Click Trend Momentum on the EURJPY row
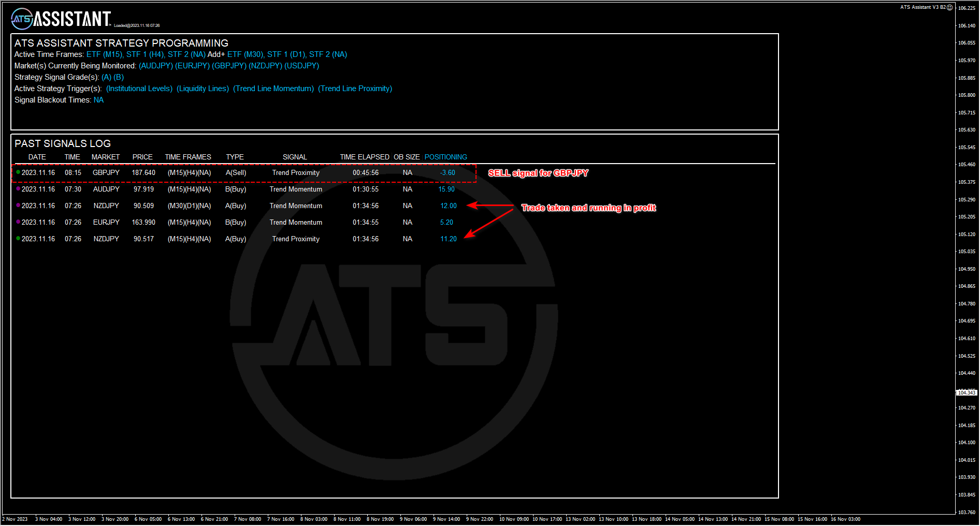This screenshot has width=980, height=526. pyautogui.click(x=296, y=222)
